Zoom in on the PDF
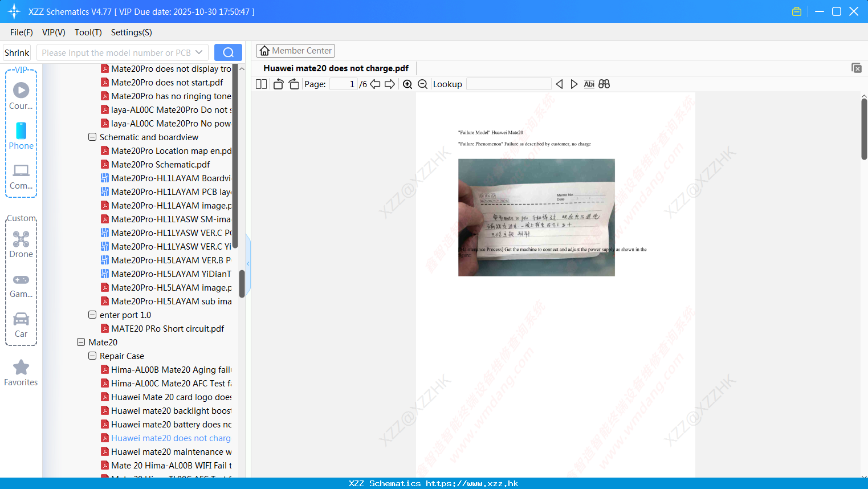This screenshot has width=868, height=489. pyautogui.click(x=407, y=84)
